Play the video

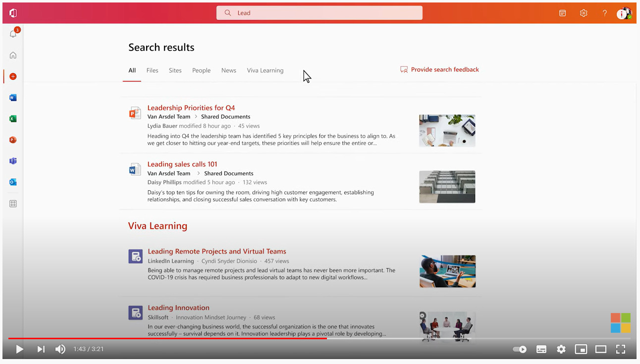(x=19, y=349)
